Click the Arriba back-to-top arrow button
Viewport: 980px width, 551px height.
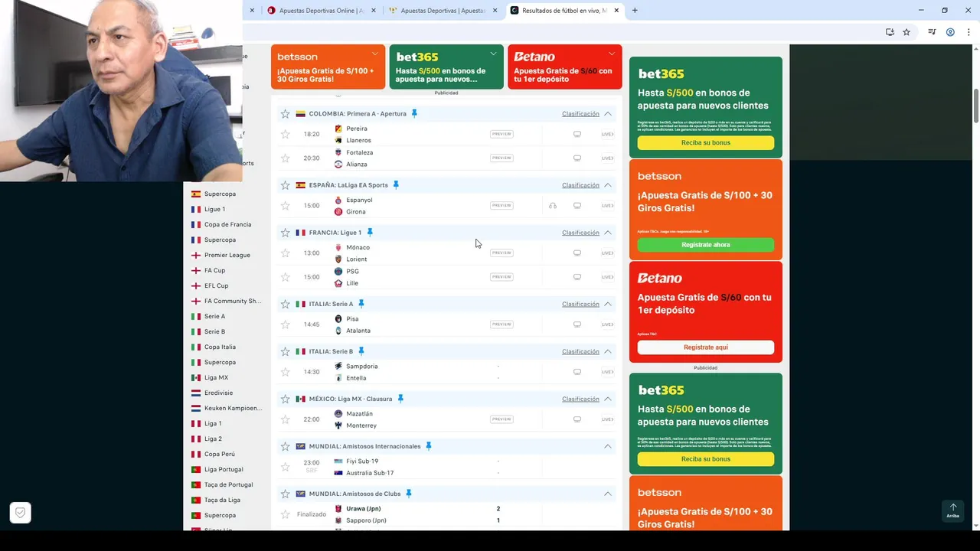952,510
